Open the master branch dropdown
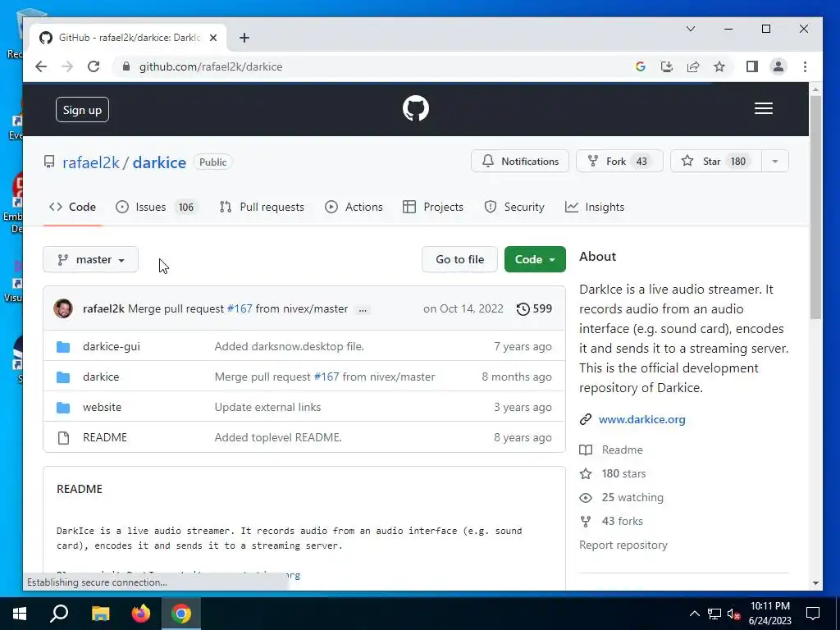Screen dimensions: 840x630 point(90,259)
